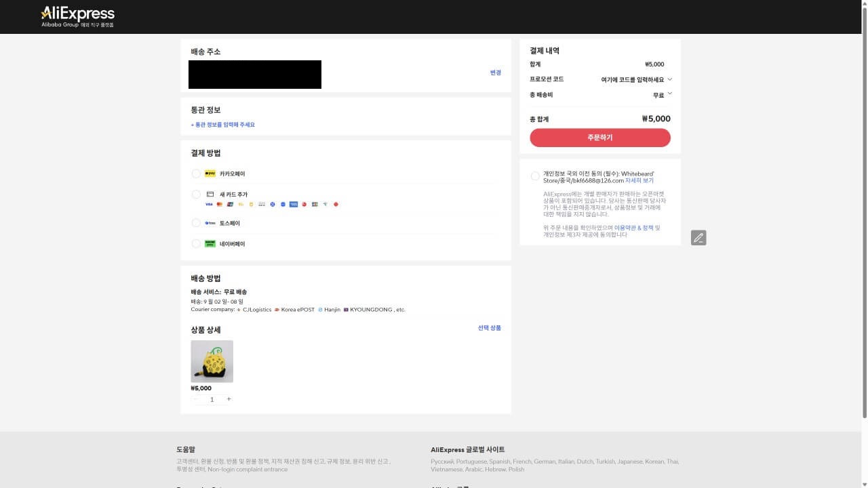Image resolution: width=868 pixels, height=488 pixels.
Task: Click the Mastercard logo
Action: point(220,204)
